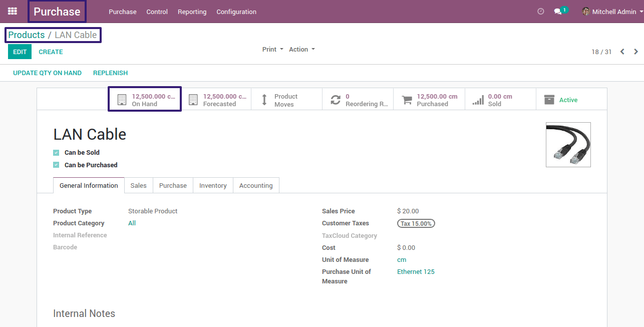The image size is (644, 327).
Task: Click Storable Product type value
Action: (153, 211)
